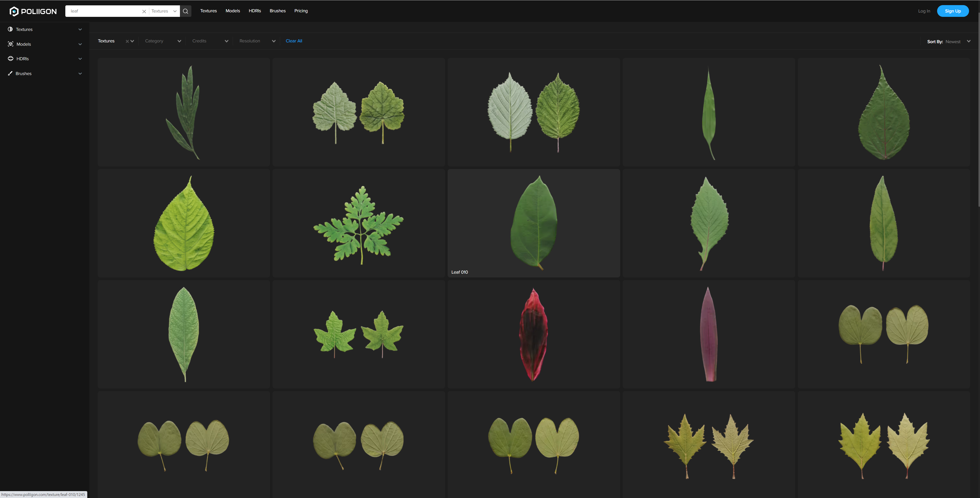Click the HDRIs sidebar icon
This screenshot has height=498, width=980.
[x=11, y=59]
